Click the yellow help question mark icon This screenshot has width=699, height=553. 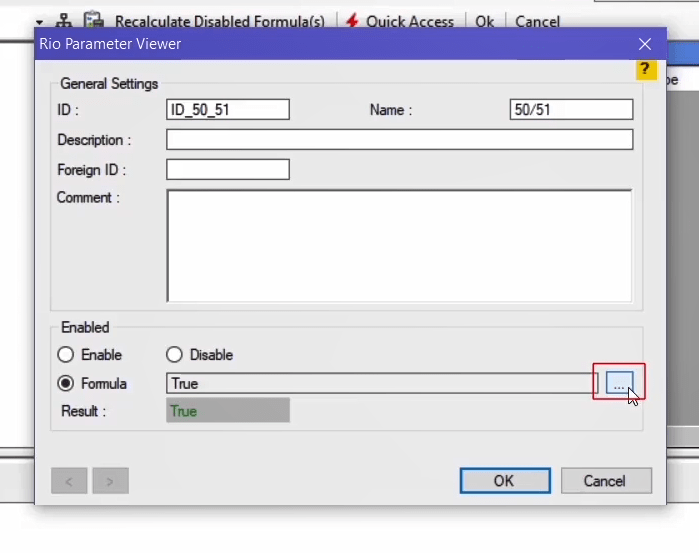pos(646,70)
